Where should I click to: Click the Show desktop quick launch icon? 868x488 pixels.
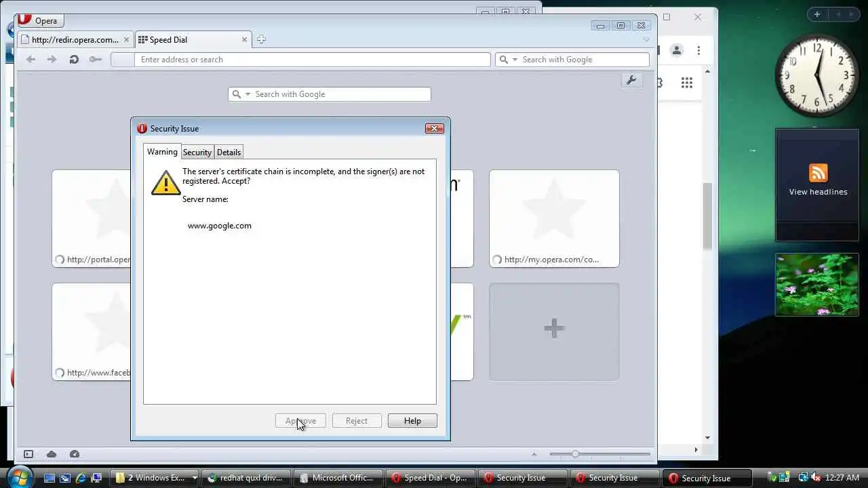click(x=50, y=478)
